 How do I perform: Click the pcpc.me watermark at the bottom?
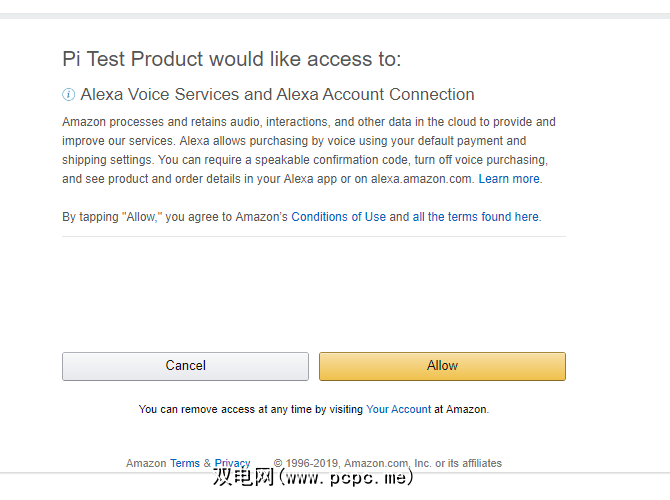tap(312, 478)
